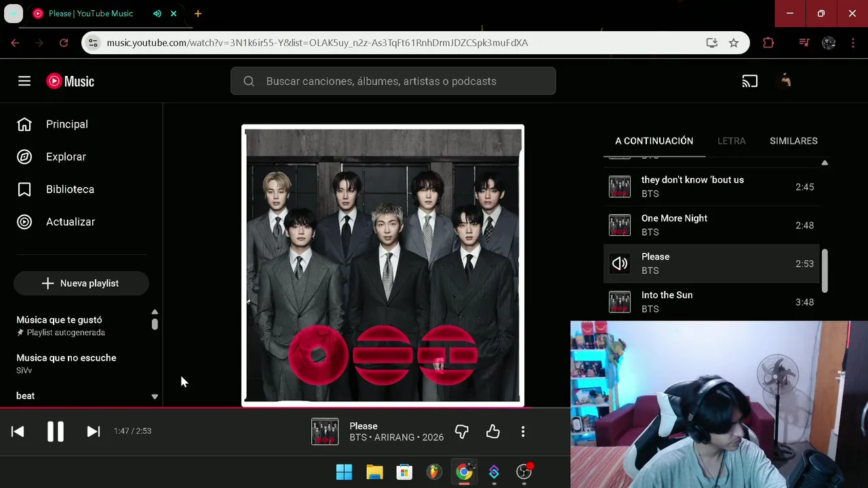Click the queue scrollbar thumb
868x488 pixels.
[x=825, y=271]
